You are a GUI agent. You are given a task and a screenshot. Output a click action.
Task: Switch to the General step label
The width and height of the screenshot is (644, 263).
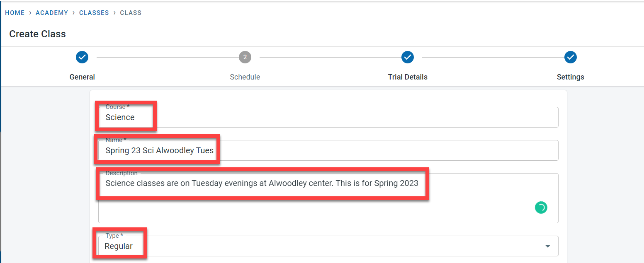(82, 77)
